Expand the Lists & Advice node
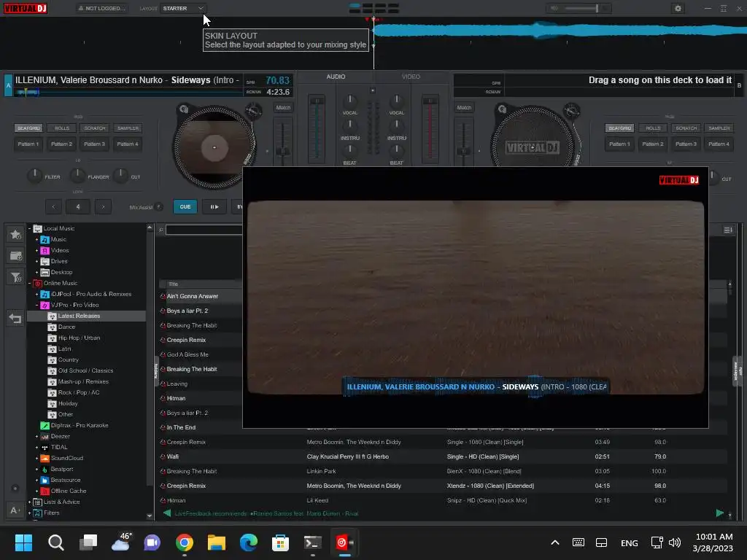Viewport: 747px width, 560px height. [29, 502]
